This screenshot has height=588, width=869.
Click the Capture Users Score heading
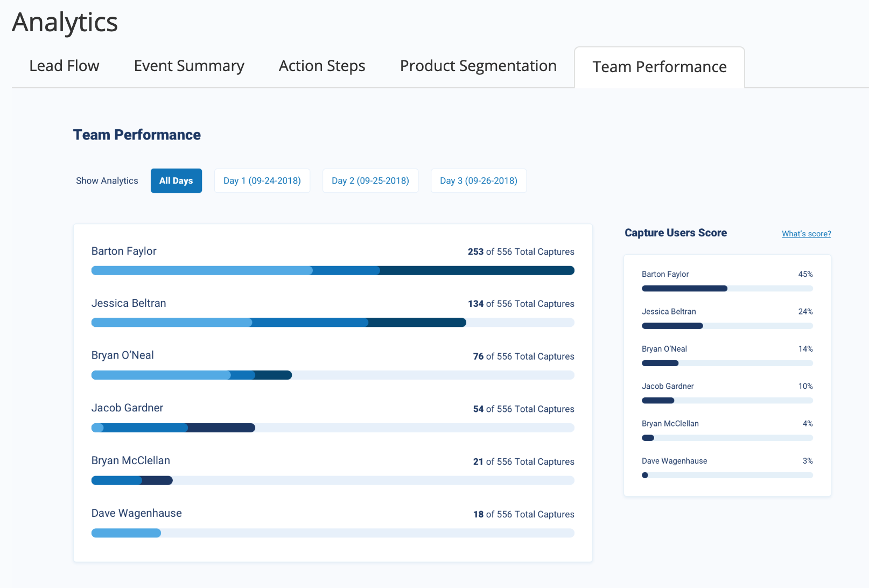click(x=676, y=233)
